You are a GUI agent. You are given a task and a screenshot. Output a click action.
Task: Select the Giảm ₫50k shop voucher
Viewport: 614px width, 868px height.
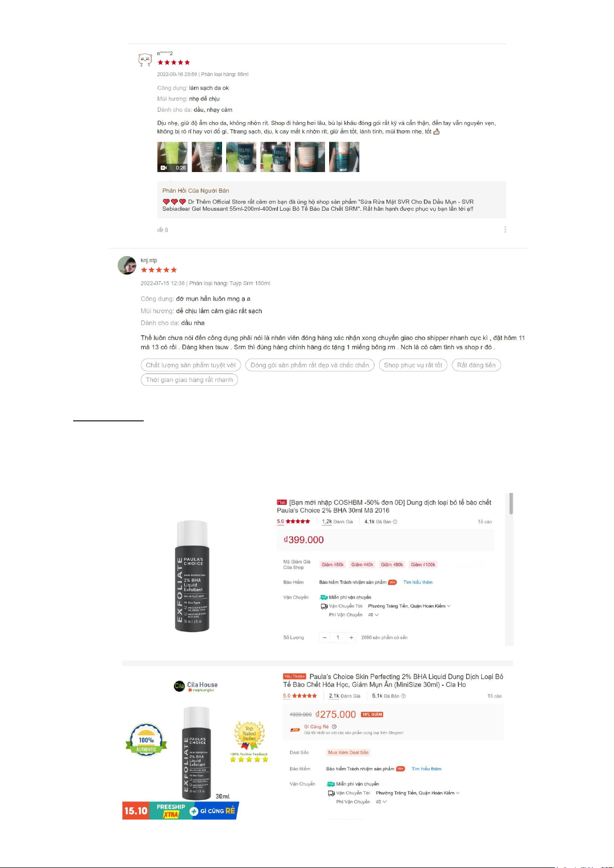(333, 565)
